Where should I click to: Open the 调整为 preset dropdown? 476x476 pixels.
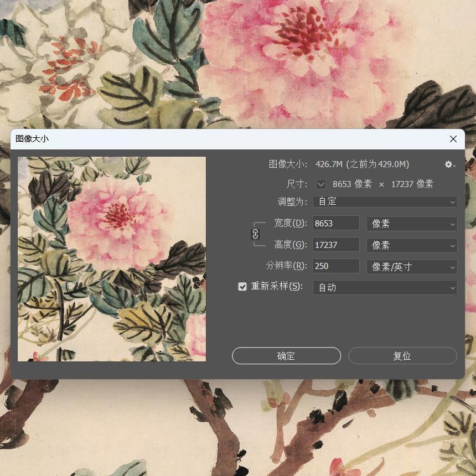point(385,201)
